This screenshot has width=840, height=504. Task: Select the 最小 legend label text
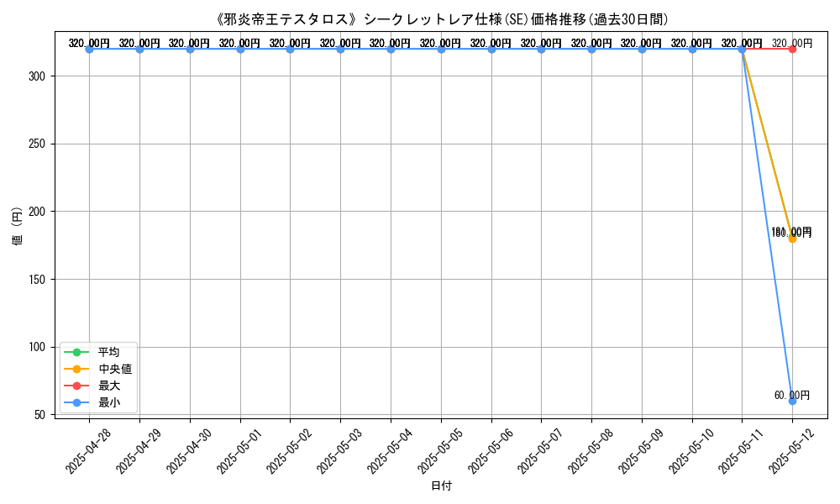(108, 402)
